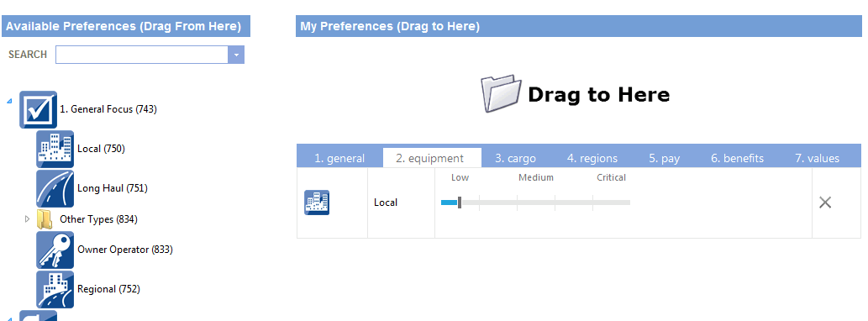Switch to the 5. pay tab
This screenshot has width=868, height=321.
pos(665,158)
